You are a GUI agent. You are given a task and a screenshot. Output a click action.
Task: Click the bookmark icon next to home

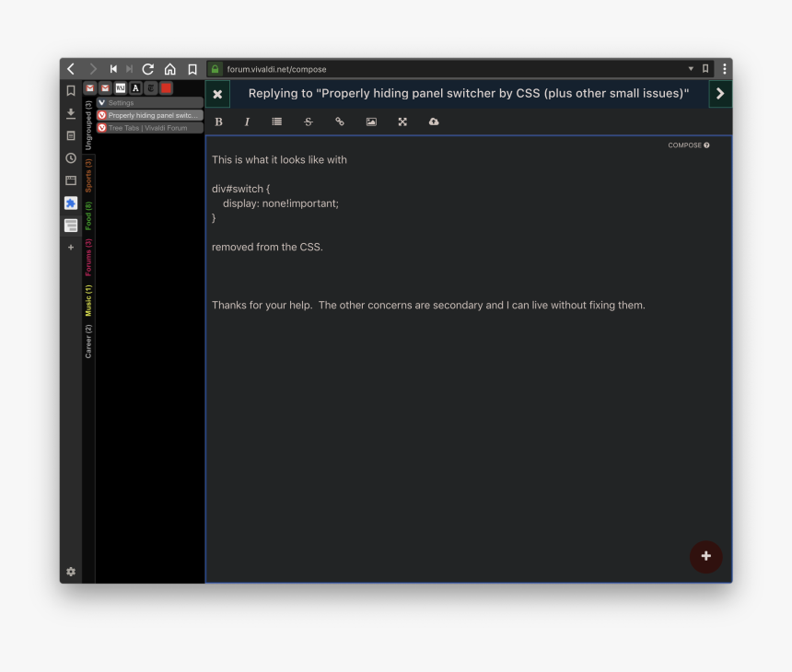(192, 69)
